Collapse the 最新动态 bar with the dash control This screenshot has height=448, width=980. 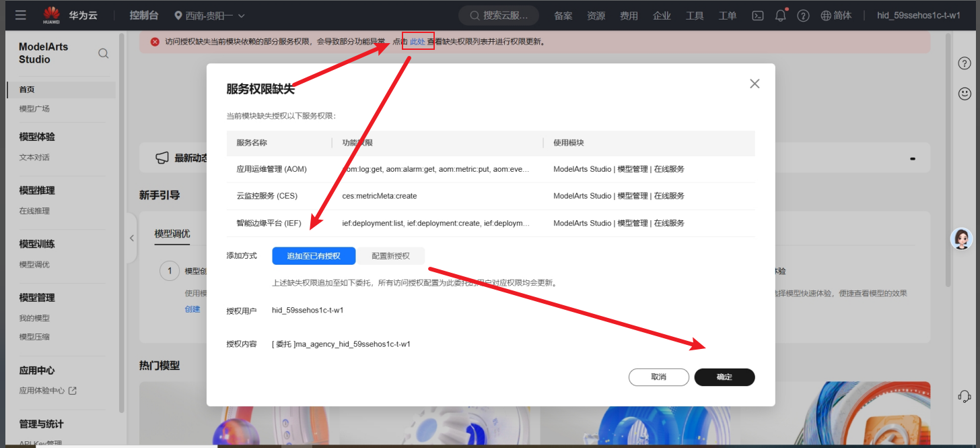tap(913, 159)
